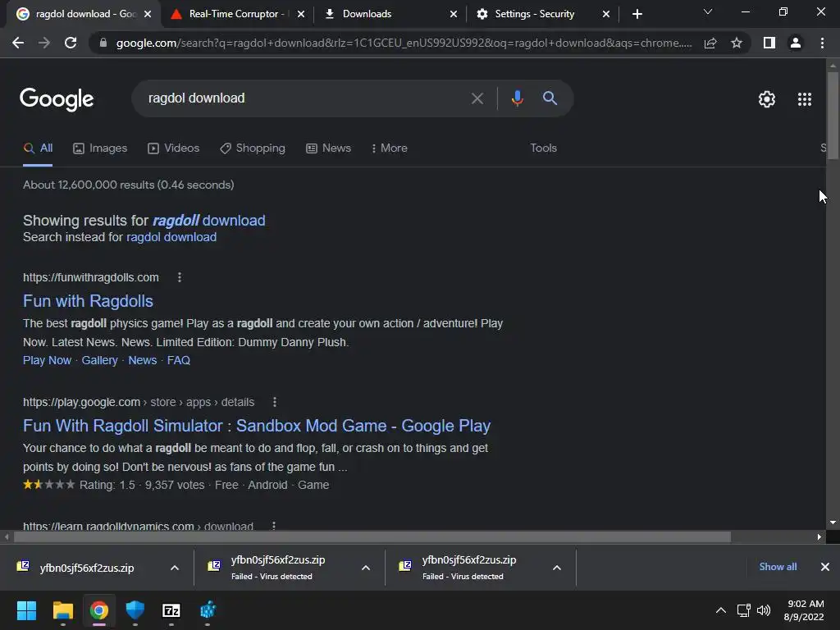
Task: Select the All results tab
Action: (x=38, y=148)
